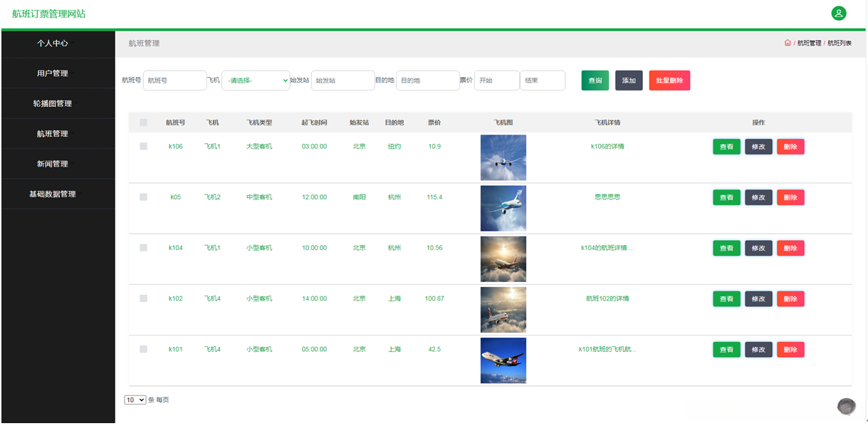Toggle the select-all checkbox in table header
This screenshot has height=426, width=868.
pos(143,123)
